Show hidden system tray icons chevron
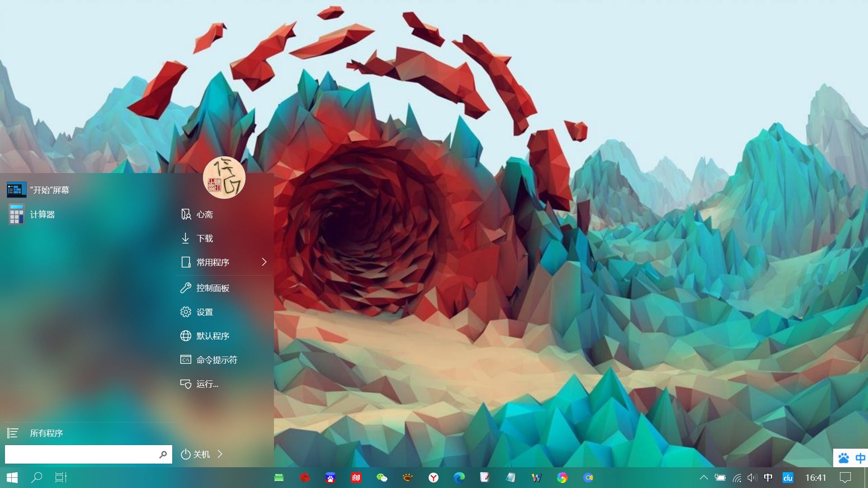 [703, 478]
